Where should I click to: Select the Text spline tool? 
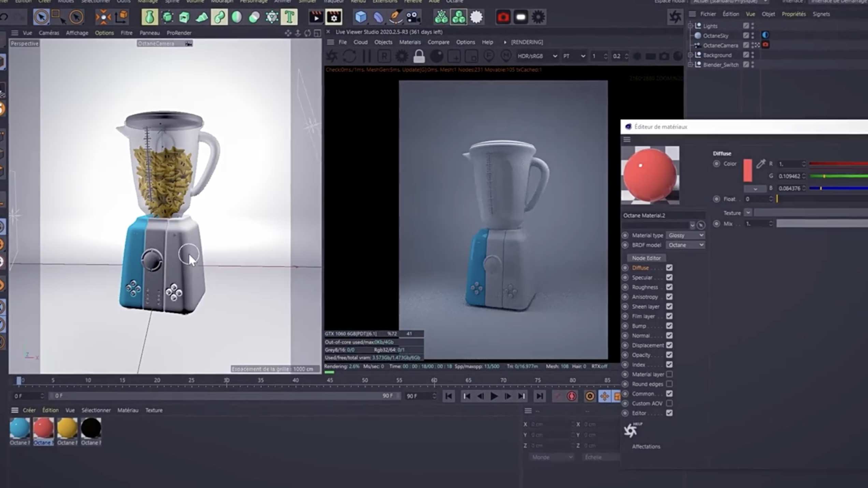[288, 17]
